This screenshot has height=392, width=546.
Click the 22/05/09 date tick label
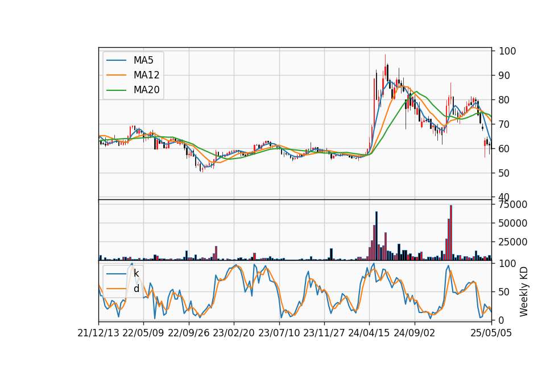coord(143,333)
